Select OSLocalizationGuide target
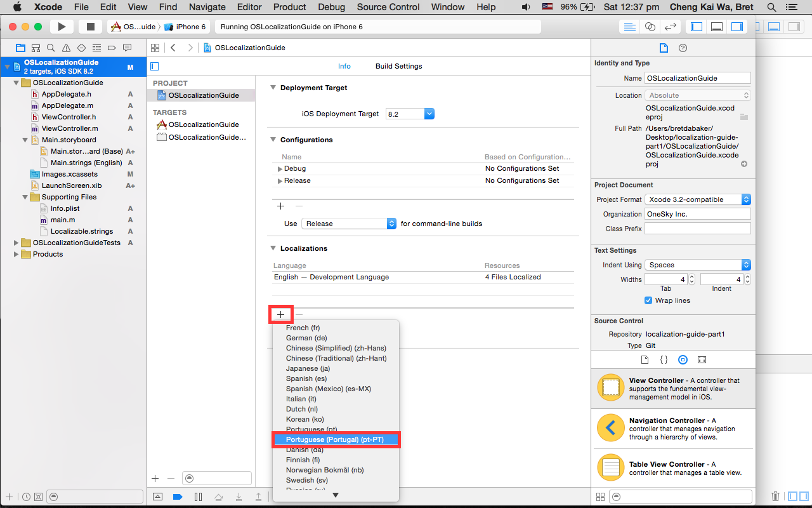 tap(203, 124)
